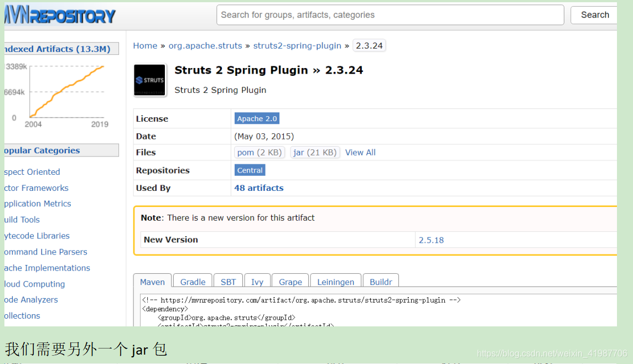Click the Apache 2.0 license badge
The height and width of the screenshot is (364, 633).
(x=257, y=118)
